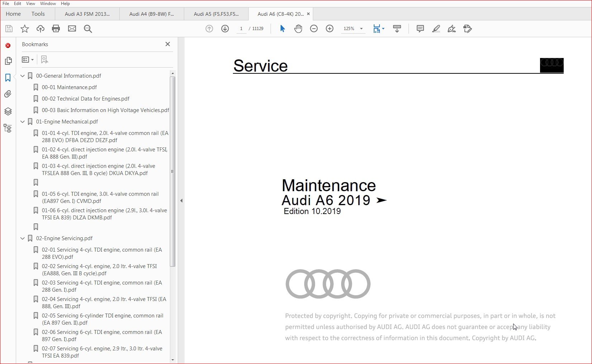Viewport: 592px width, 364px height.
Task: Open the Model Tree panel
Action: point(8,128)
